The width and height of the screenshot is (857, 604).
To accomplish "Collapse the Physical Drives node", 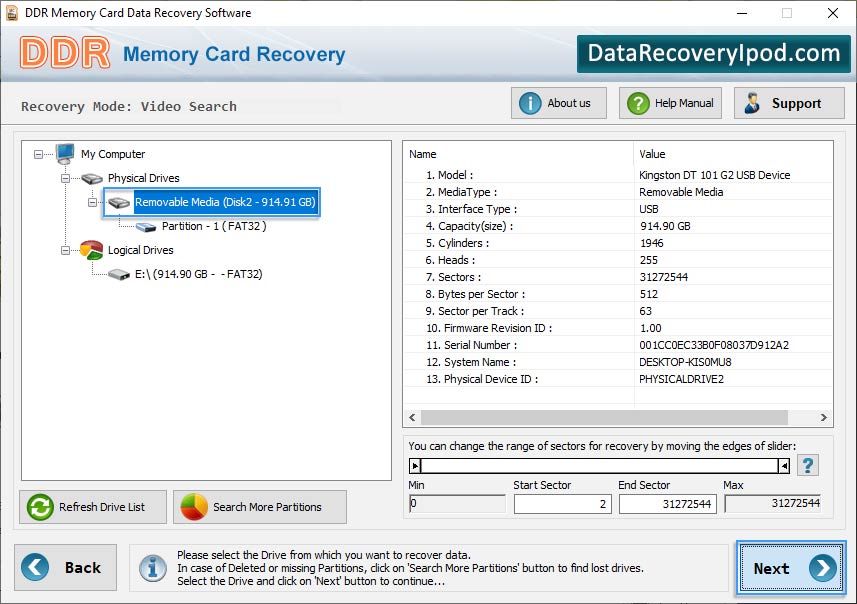I will pos(65,178).
